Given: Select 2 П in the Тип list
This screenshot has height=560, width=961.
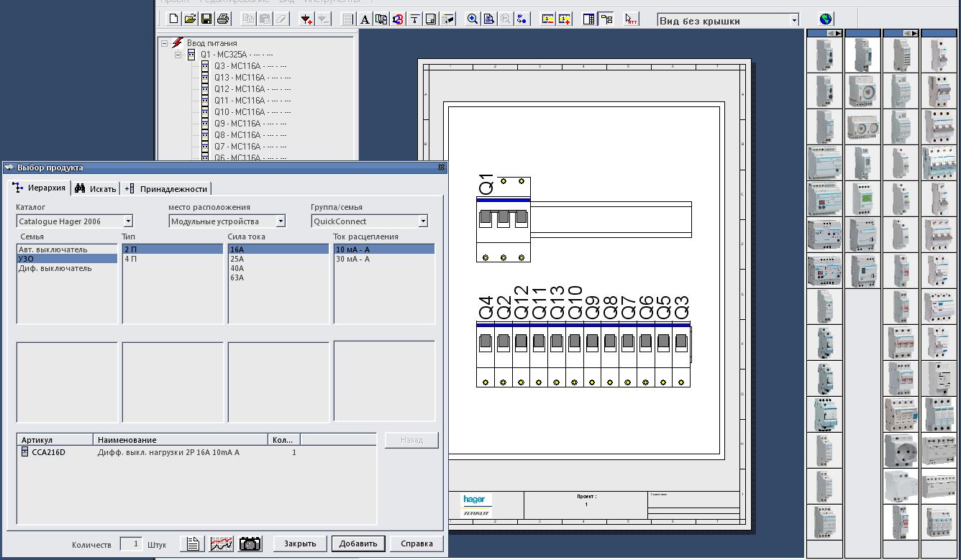Looking at the screenshot, I should tap(173, 249).
